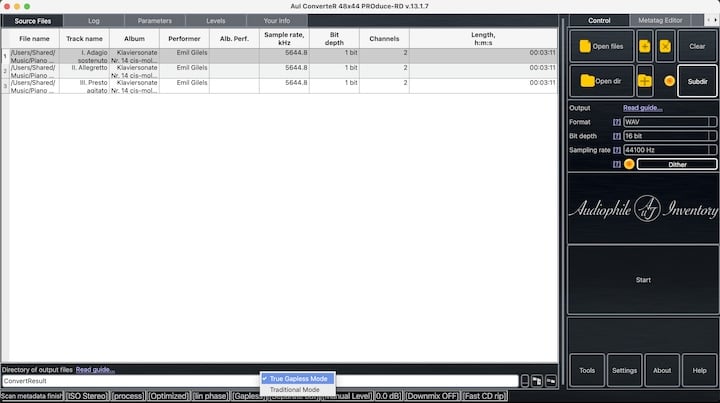Remove selected file with the X file icon
This screenshot has width=720, height=403.
point(665,46)
